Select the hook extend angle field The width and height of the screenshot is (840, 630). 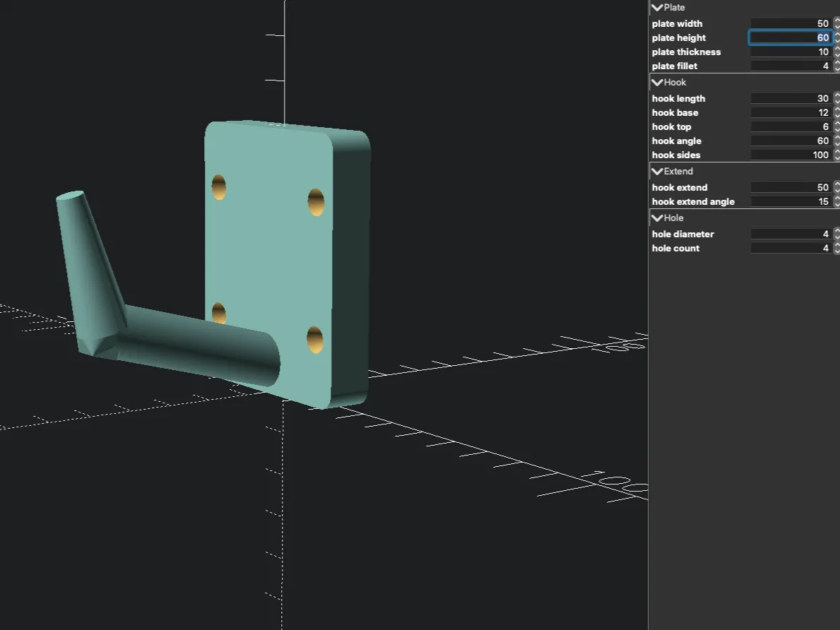pyautogui.click(x=790, y=202)
